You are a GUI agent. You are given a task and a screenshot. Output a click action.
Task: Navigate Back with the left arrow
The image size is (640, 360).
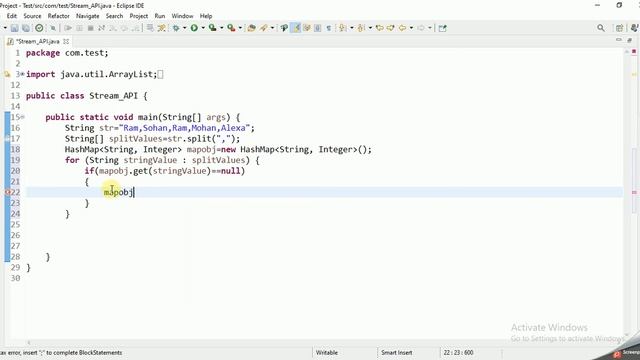pos(402,28)
